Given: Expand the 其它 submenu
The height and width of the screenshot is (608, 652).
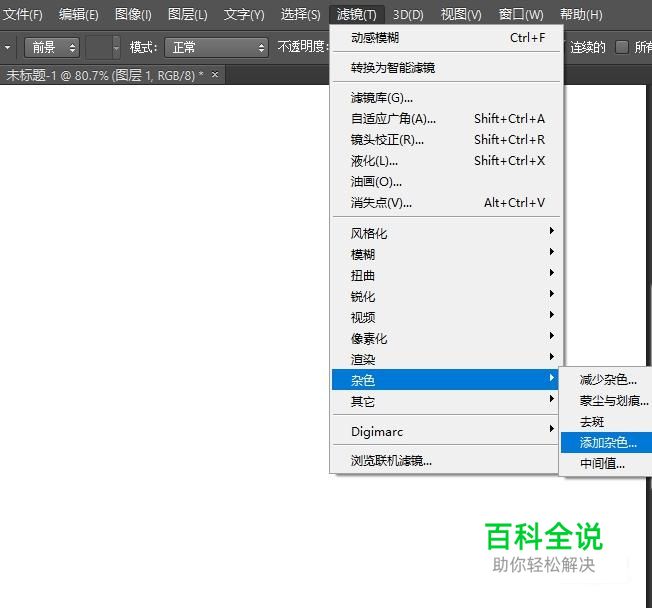Looking at the screenshot, I should [x=447, y=401].
